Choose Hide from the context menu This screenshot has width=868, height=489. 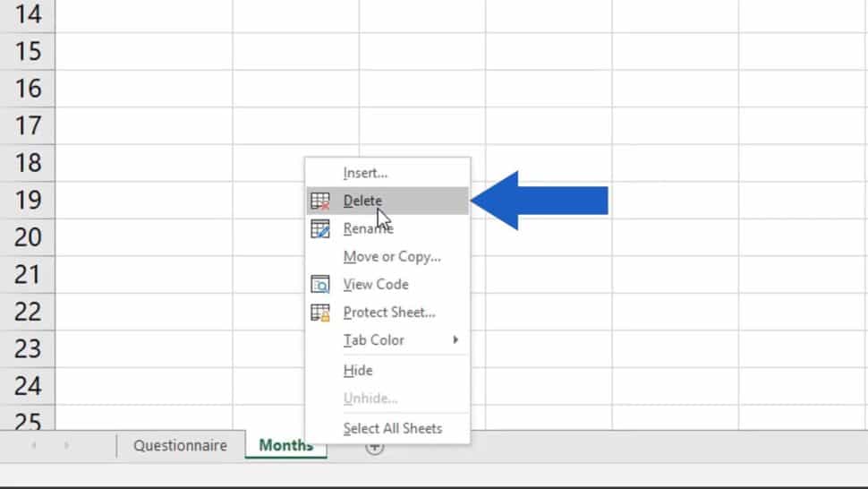point(387,370)
